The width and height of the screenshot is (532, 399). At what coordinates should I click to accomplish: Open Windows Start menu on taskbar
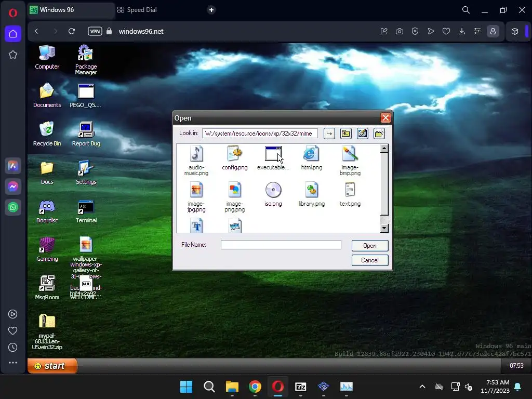coord(187,387)
